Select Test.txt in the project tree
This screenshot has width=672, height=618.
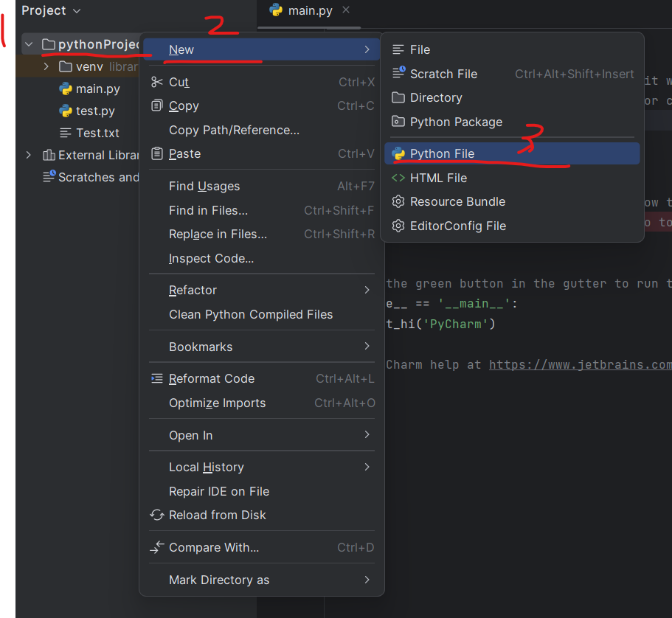pos(97,133)
